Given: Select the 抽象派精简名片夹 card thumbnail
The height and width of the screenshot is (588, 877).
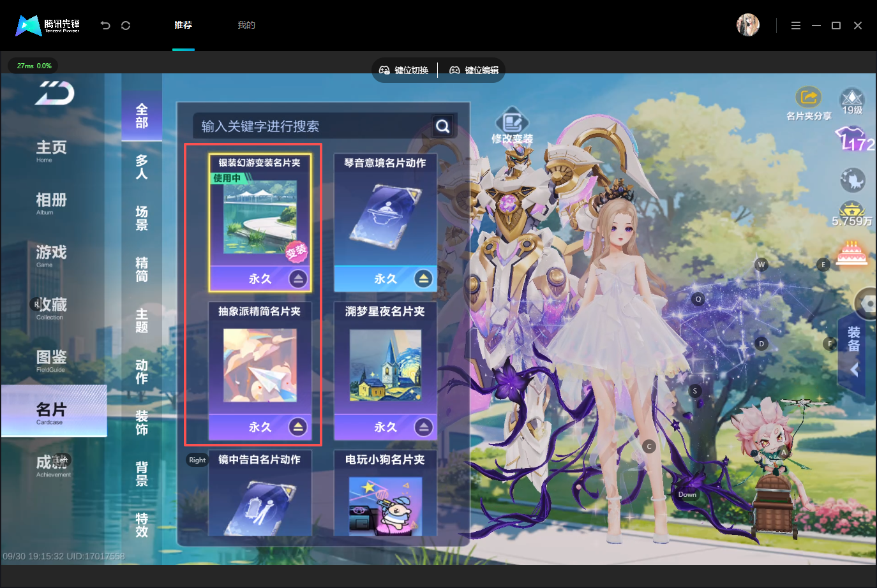Looking at the screenshot, I should (x=260, y=365).
